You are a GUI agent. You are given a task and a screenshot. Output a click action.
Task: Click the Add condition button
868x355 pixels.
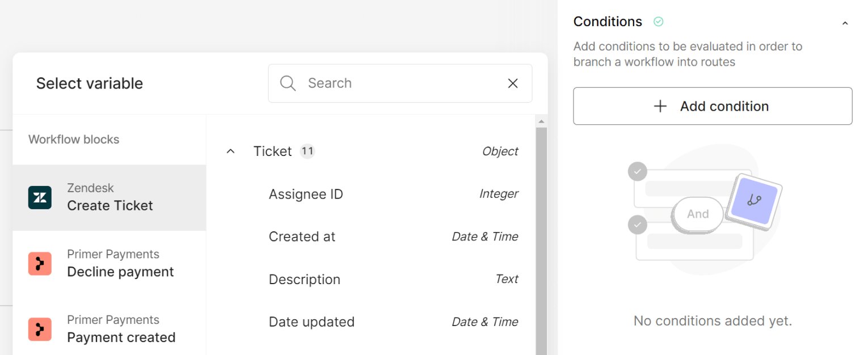pos(713,106)
